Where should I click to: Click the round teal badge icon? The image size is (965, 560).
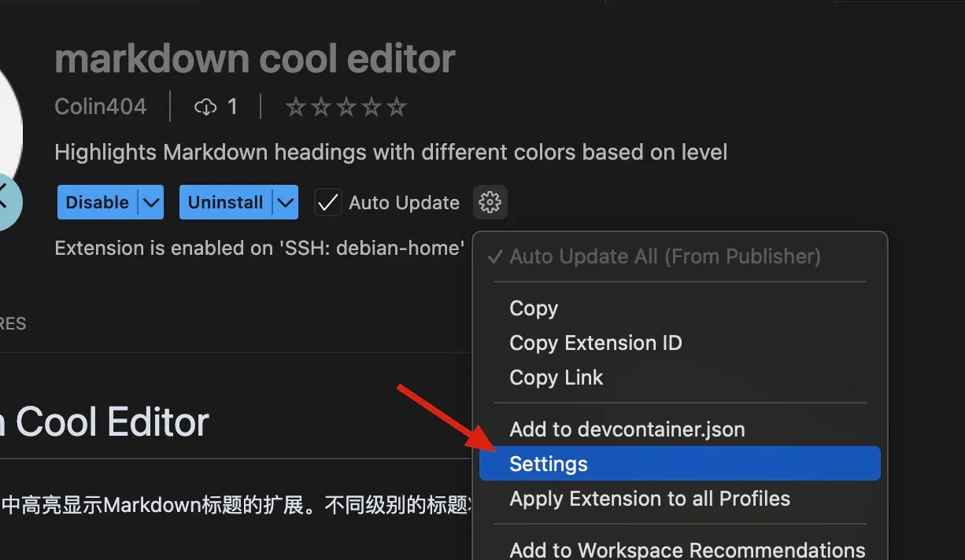tap(6, 201)
